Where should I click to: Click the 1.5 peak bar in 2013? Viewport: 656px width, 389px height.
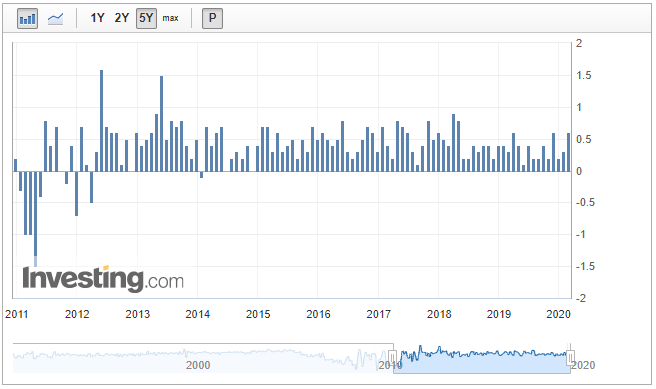pyautogui.click(x=161, y=124)
